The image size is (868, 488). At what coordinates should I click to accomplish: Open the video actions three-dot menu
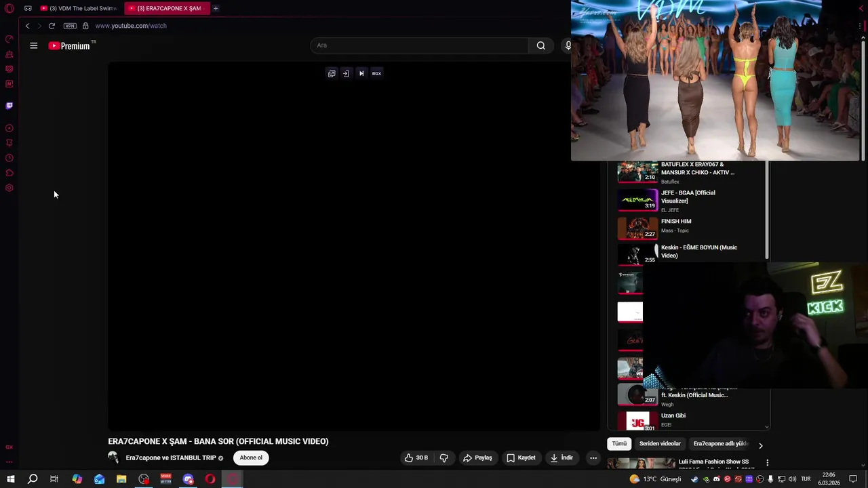(593, 457)
